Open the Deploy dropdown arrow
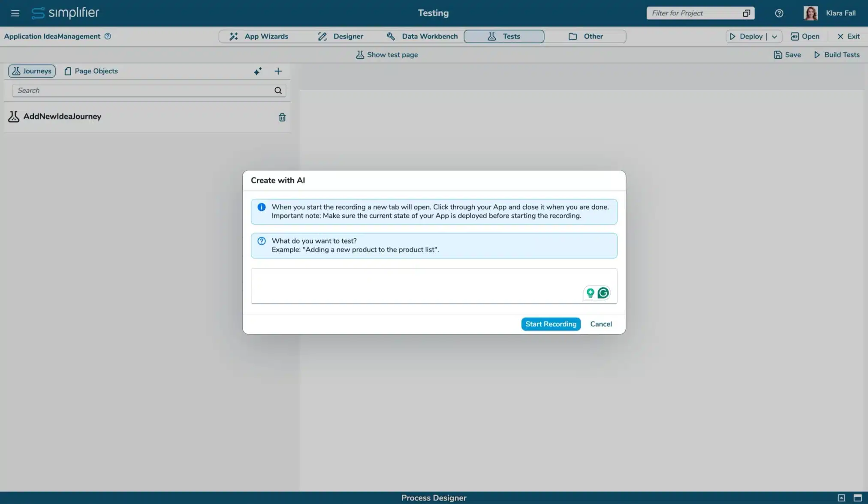The image size is (868, 504). click(775, 36)
